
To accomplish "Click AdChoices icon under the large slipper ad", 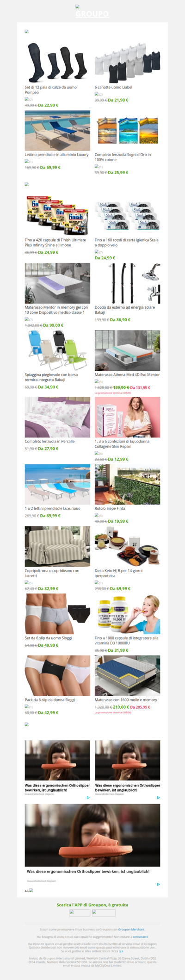I will point(158,884).
